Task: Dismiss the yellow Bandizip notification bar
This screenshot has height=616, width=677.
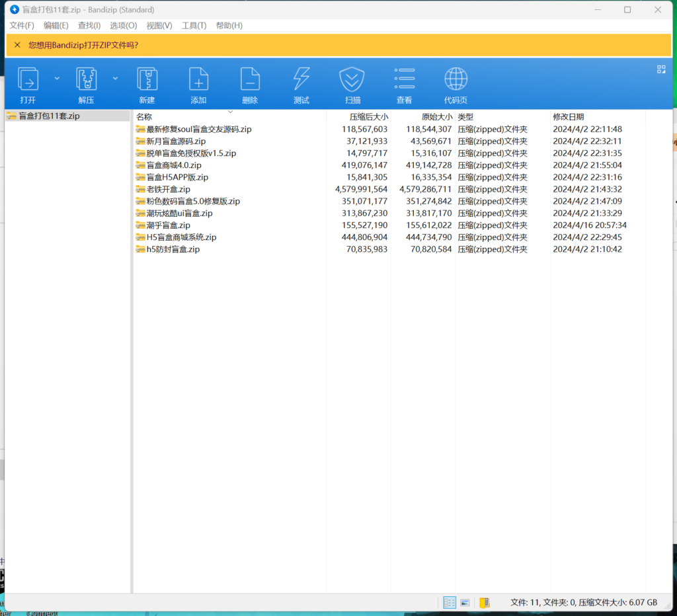Action: (x=17, y=45)
